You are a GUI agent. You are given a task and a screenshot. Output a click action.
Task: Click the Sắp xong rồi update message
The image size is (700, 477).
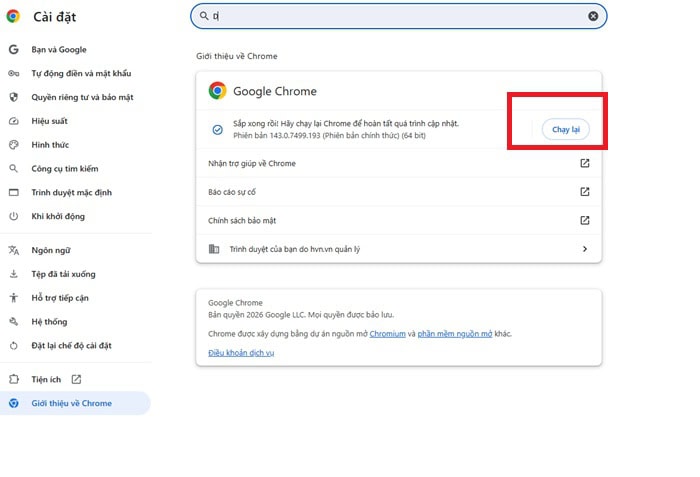(346, 124)
